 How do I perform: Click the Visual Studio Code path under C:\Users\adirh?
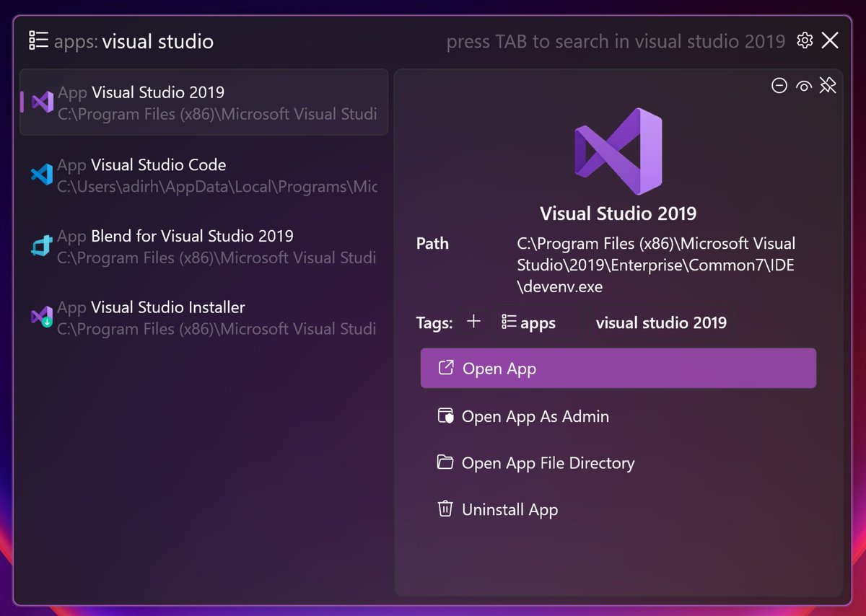point(217,187)
